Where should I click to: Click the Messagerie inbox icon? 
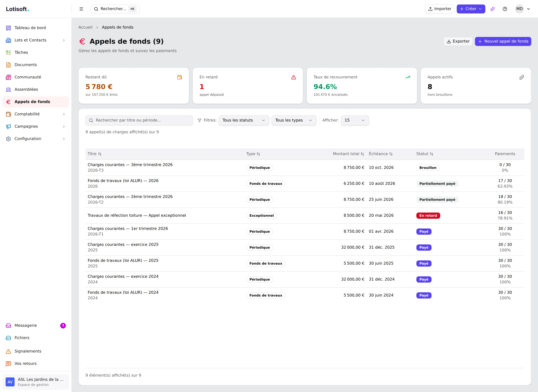(x=8, y=326)
